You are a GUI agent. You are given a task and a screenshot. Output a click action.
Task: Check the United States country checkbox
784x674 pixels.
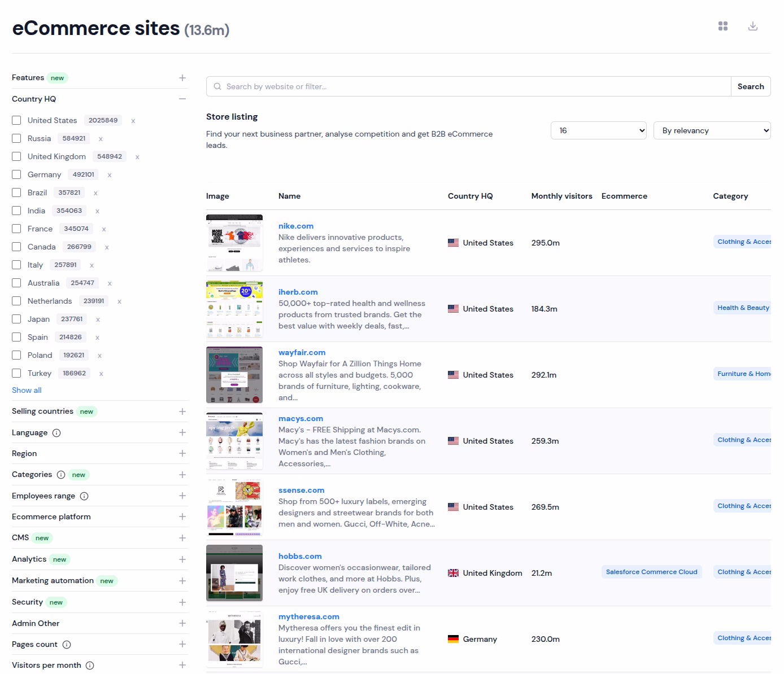16,120
